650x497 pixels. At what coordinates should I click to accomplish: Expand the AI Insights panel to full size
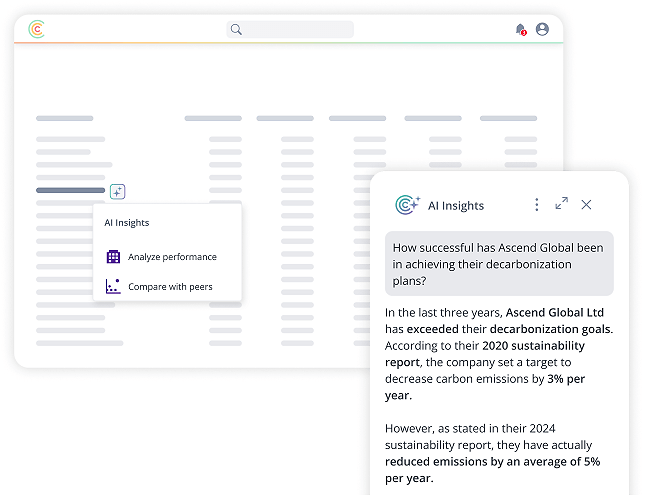[x=561, y=204]
